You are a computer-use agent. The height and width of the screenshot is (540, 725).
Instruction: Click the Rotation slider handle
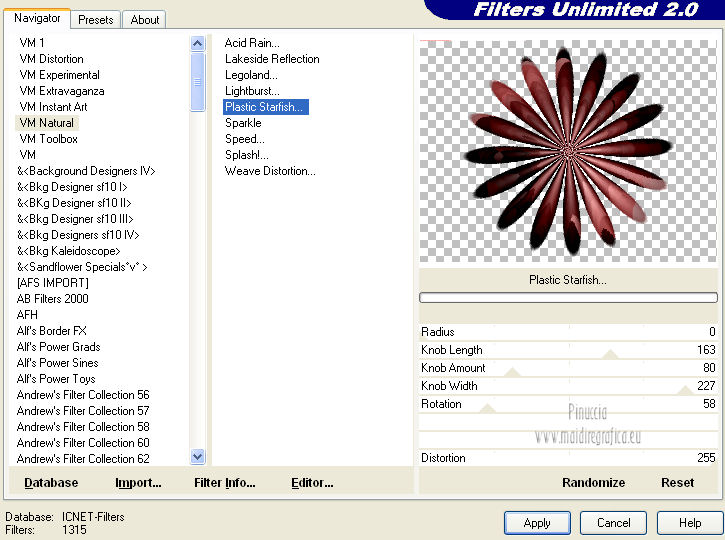(x=487, y=409)
